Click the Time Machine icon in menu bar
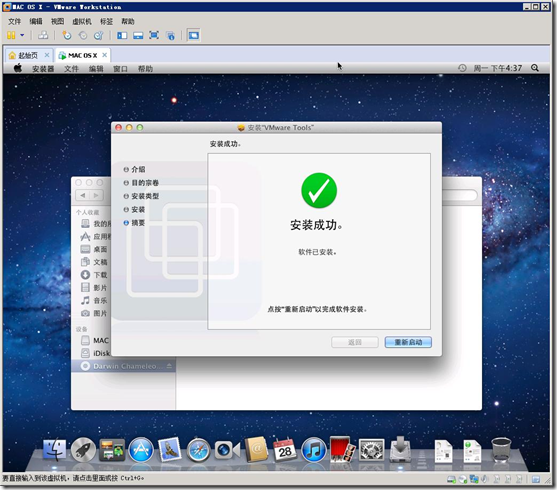The width and height of the screenshot is (557, 490). pyautogui.click(x=462, y=68)
